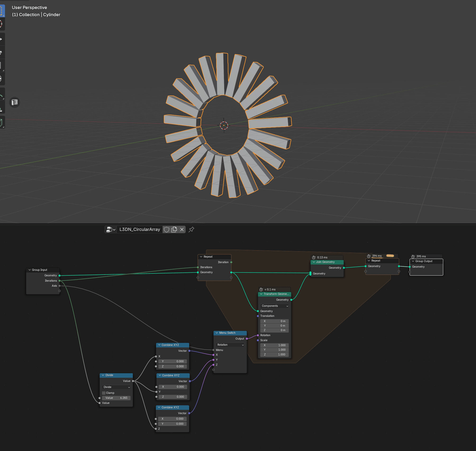Image resolution: width=476 pixels, height=451 pixels.
Task: Click the 3D cursor at scene origin
Action: click(224, 125)
